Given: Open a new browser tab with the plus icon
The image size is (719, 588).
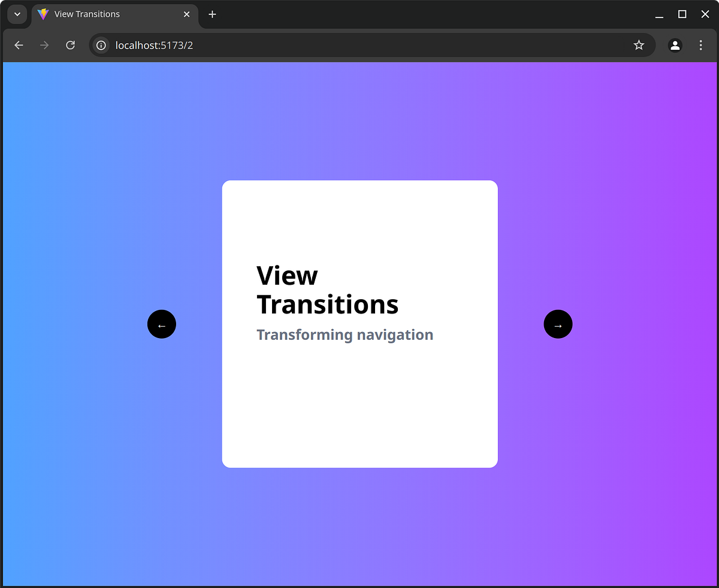Looking at the screenshot, I should coord(212,14).
